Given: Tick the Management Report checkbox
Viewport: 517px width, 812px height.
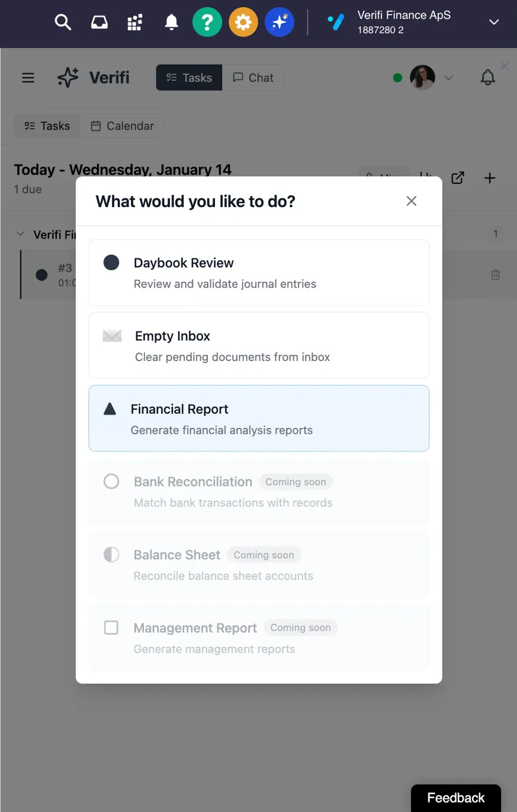Looking at the screenshot, I should pyautogui.click(x=111, y=627).
